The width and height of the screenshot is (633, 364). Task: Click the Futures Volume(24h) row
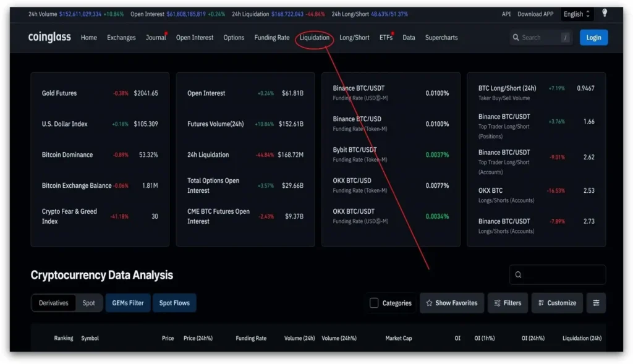245,124
